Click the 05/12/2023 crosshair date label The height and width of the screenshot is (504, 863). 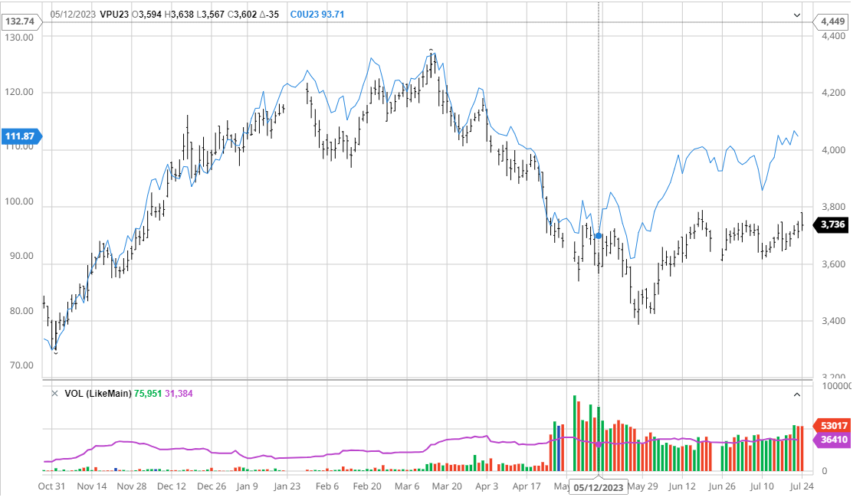coord(599,487)
